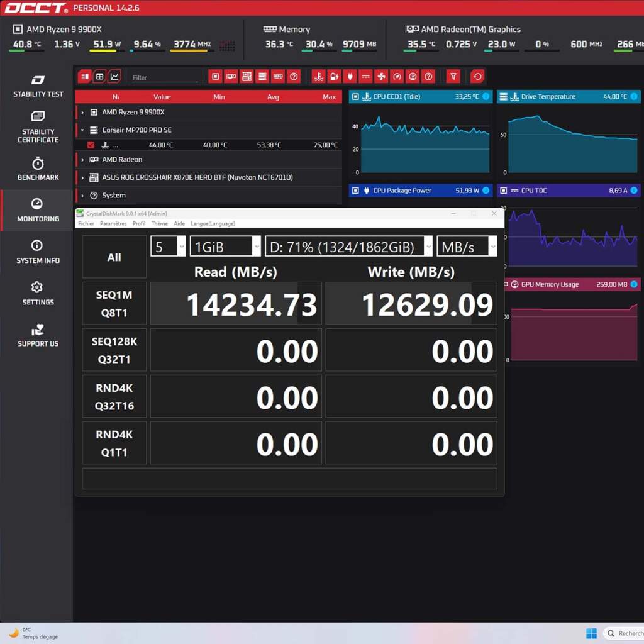Click the funnel filter icon in the toolbar

453,76
